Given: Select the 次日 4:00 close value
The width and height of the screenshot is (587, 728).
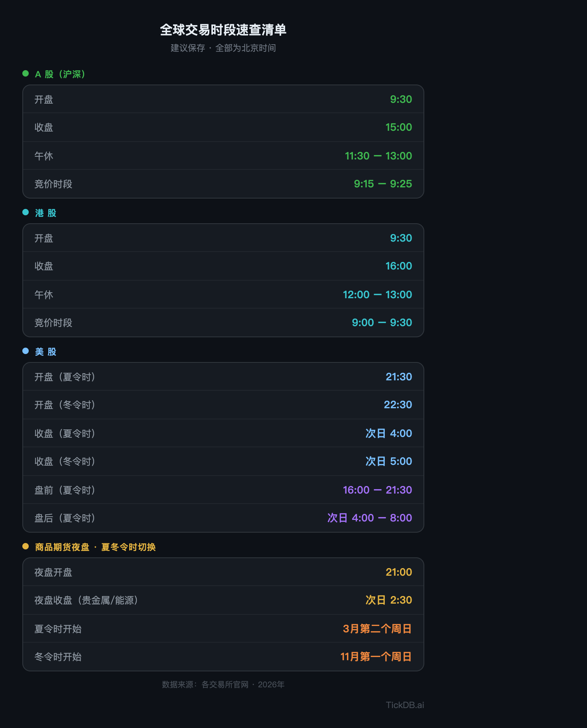Looking at the screenshot, I should point(389,433).
